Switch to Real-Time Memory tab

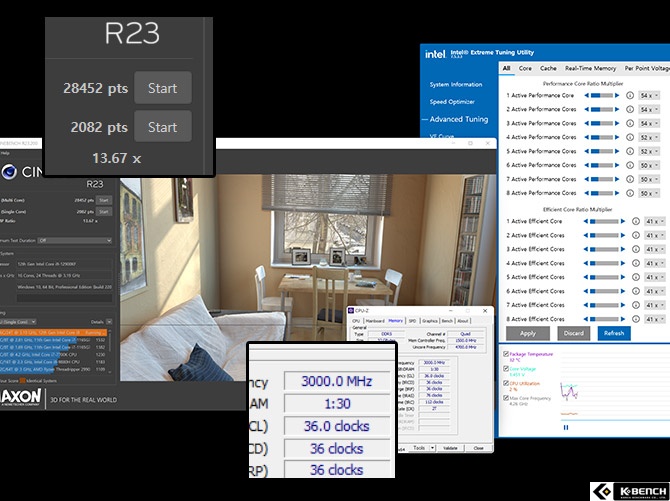591,68
